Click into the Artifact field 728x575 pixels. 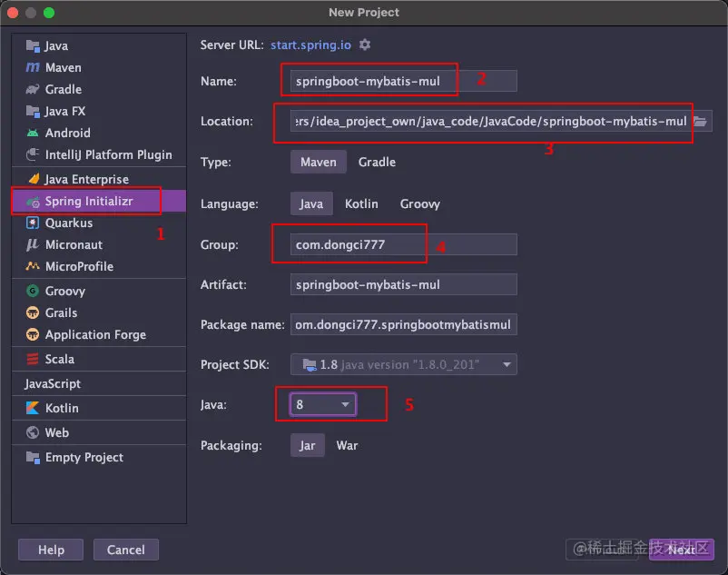[403, 284]
